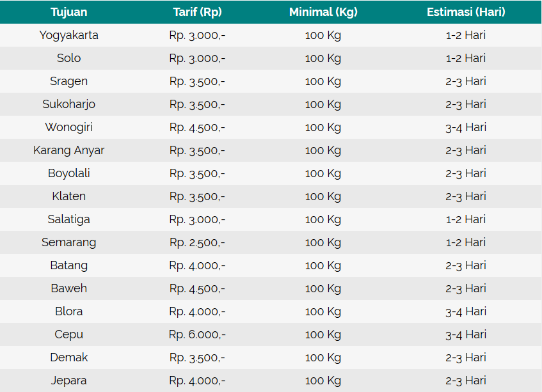Click the Tujuan column header
Screen dimensions: 542x392
(69, 12)
